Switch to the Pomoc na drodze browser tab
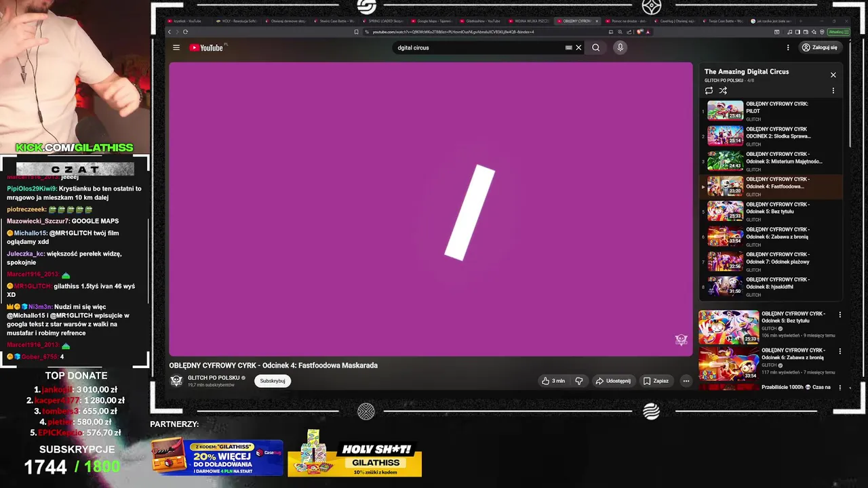The image size is (868, 488). (627, 21)
